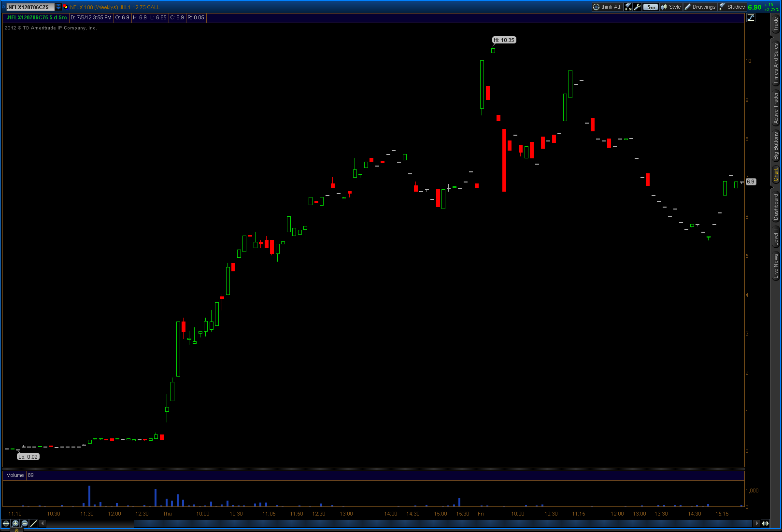Select the trendline drawing tool
The height and width of the screenshot is (532, 782).
click(x=33, y=523)
